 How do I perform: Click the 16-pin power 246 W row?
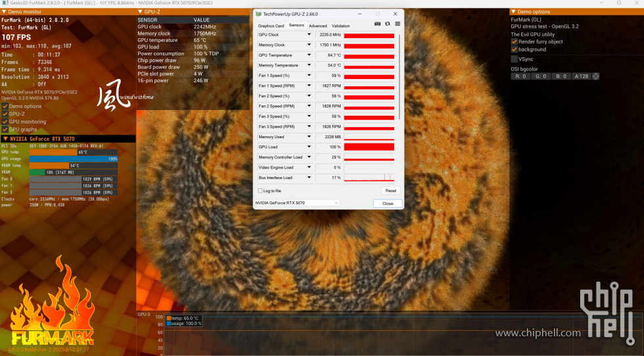[x=192, y=80]
